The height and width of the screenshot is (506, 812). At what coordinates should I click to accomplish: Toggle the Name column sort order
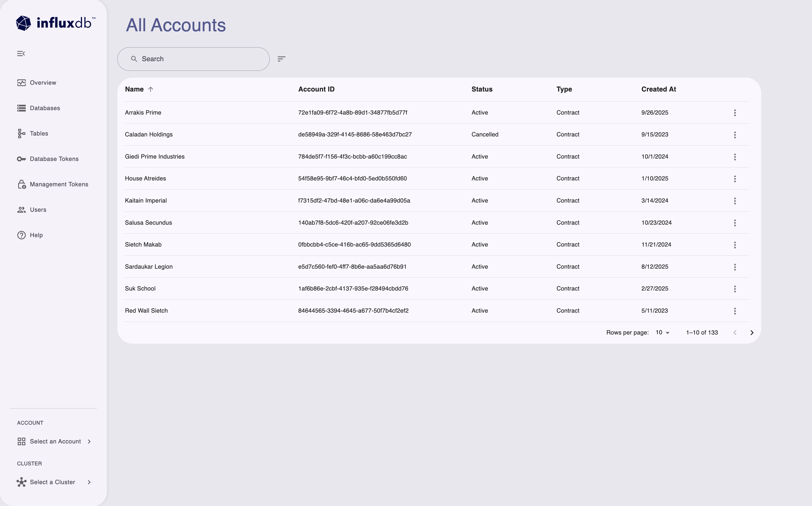(139, 89)
